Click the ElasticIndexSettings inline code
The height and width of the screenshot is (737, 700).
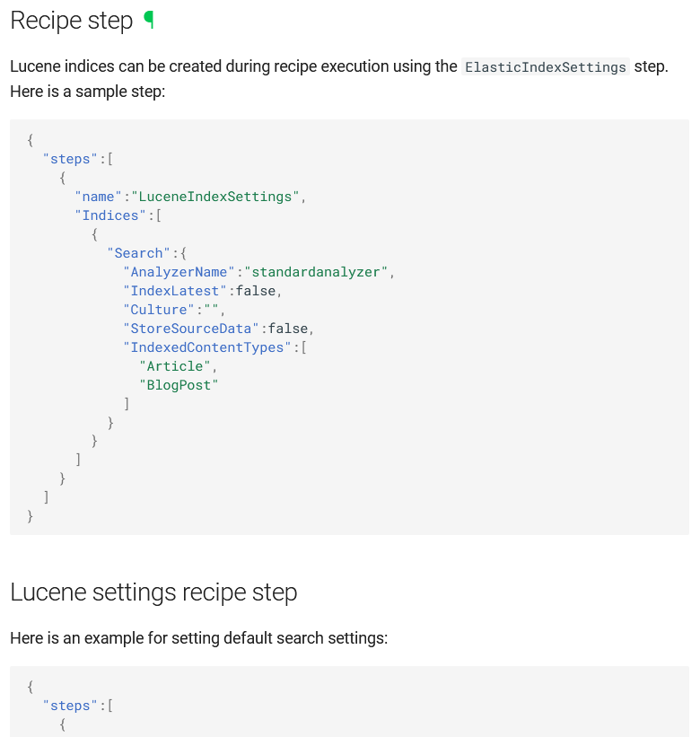546,66
